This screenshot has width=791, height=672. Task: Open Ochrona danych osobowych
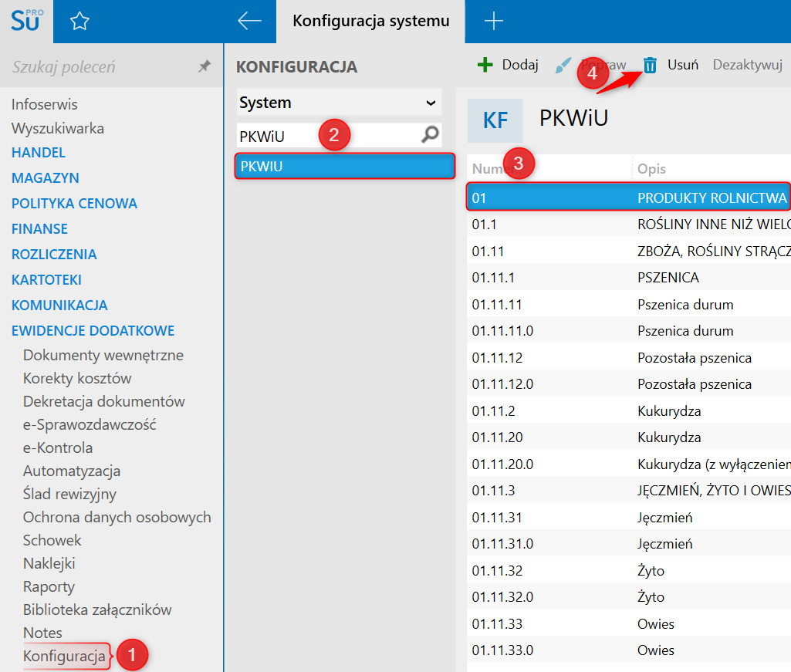(117, 517)
